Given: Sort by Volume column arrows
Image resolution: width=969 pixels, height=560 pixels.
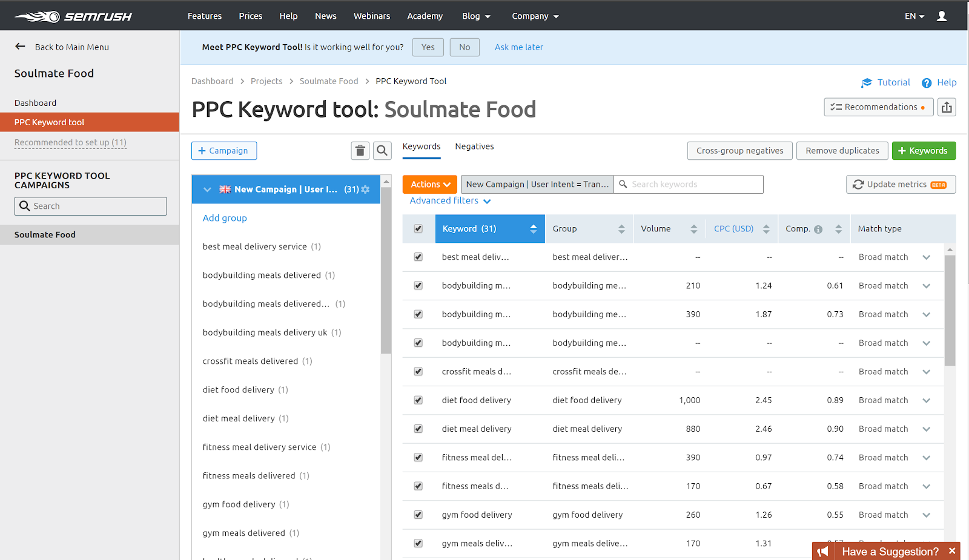Looking at the screenshot, I should (694, 229).
